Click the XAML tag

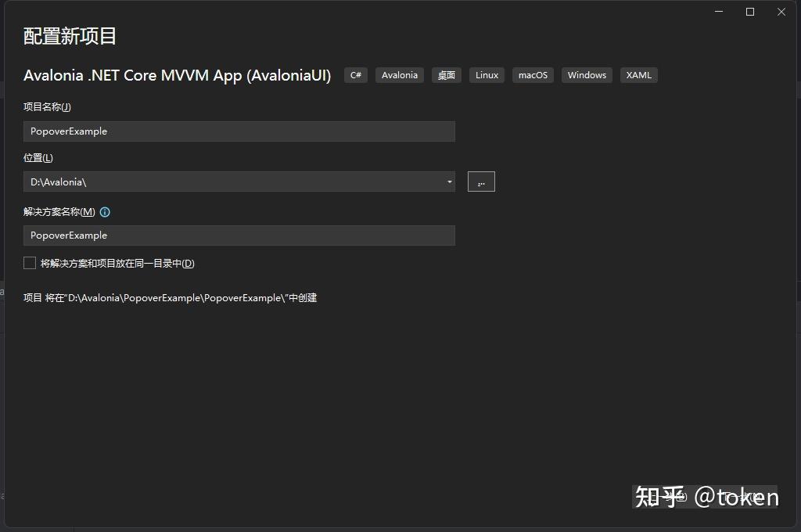(639, 75)
